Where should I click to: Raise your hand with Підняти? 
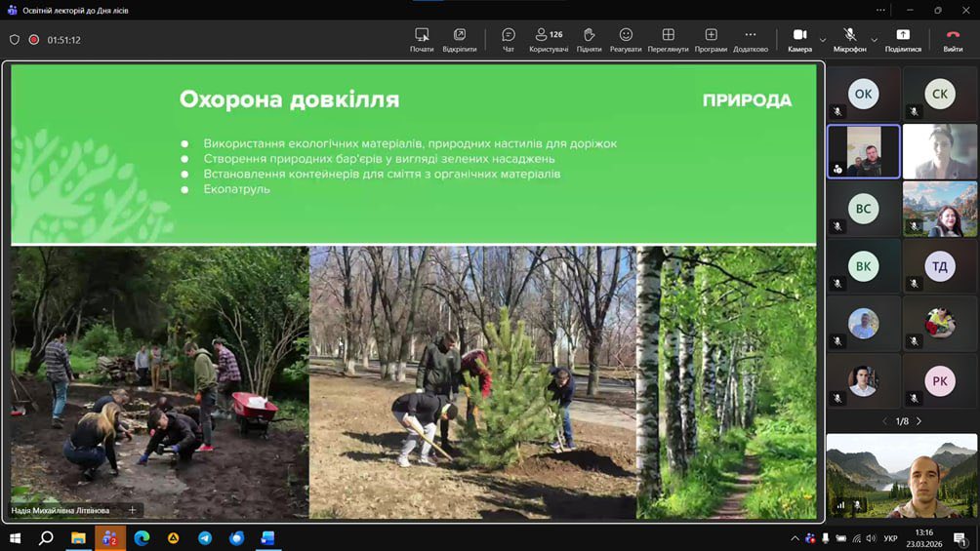[589, 39]
